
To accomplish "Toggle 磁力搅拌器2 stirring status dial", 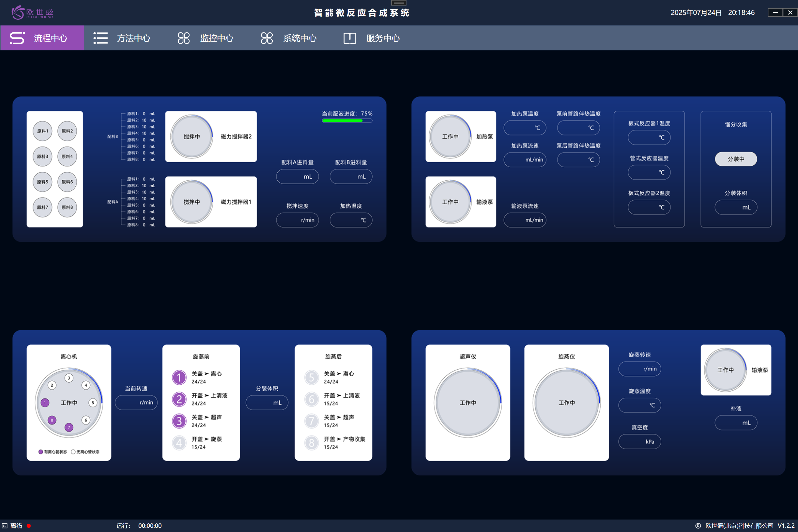I will tap(192, 136).
